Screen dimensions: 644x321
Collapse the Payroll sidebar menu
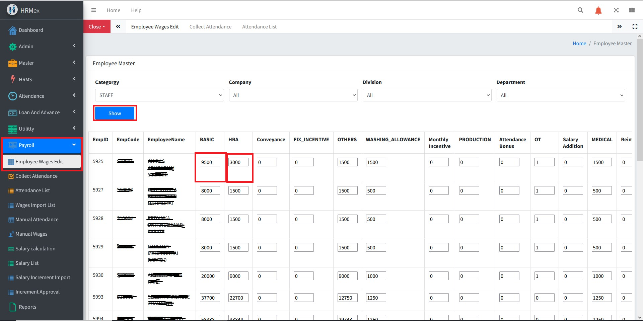pos(42,145)
